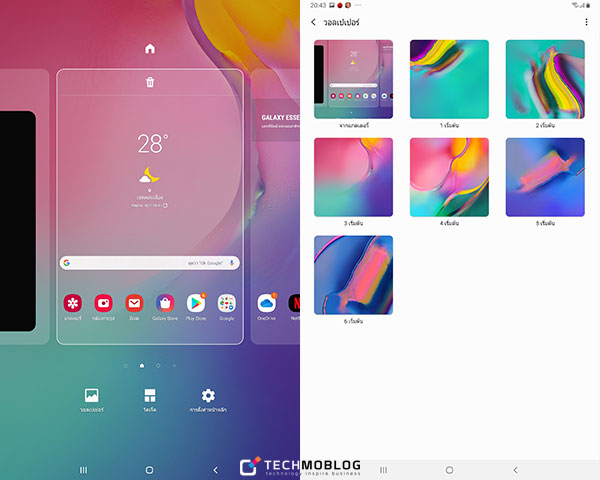Select default wallpaper 6 thumbnail
Image resolution: width=600 pixels, height=480 pixels.
point(353,275)
